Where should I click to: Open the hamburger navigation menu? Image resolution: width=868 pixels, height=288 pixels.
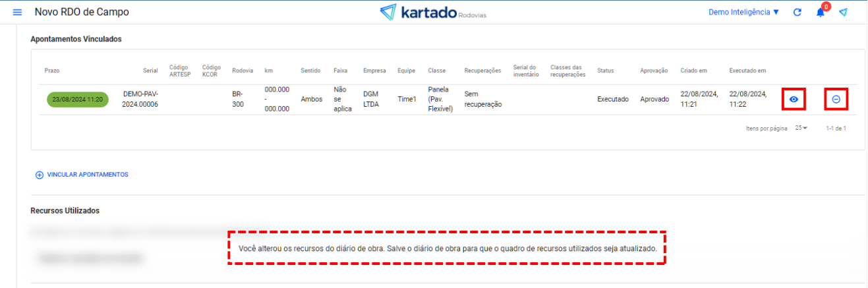17,13
